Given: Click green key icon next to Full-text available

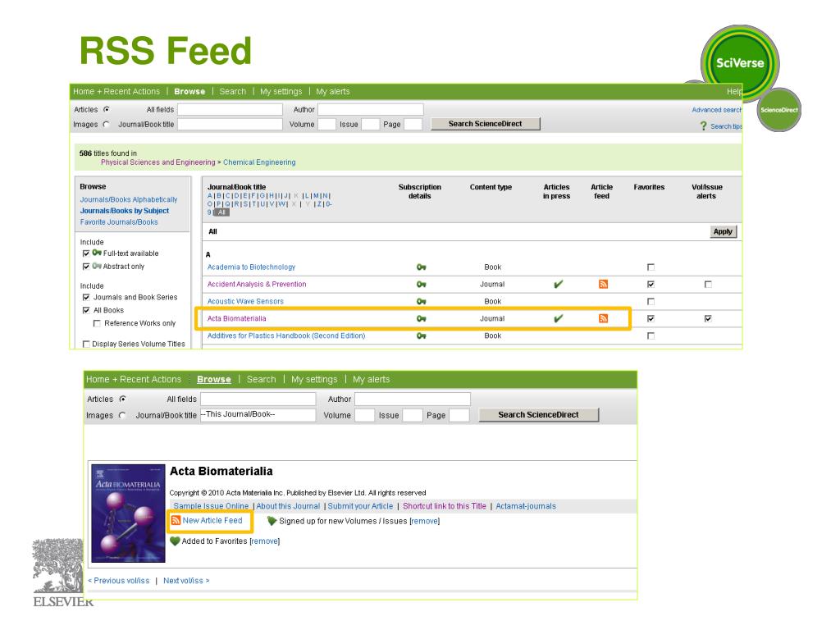Looking at the screenshot, I should pos(97,253).
